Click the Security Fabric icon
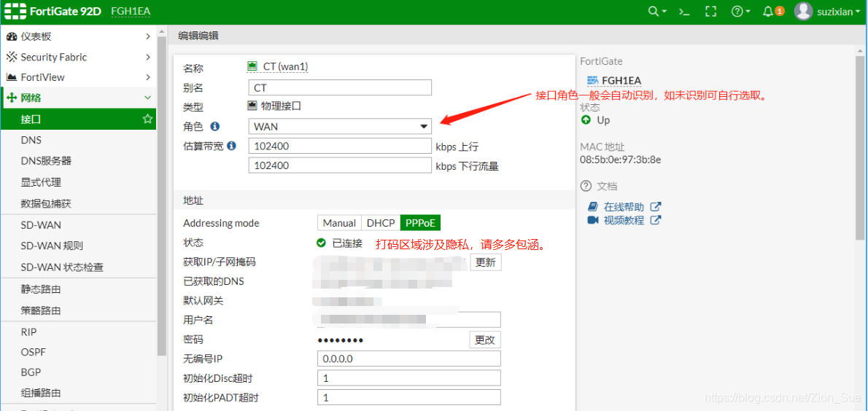Image resolution: width=868 pixels, height=411 pixels. 11,57
